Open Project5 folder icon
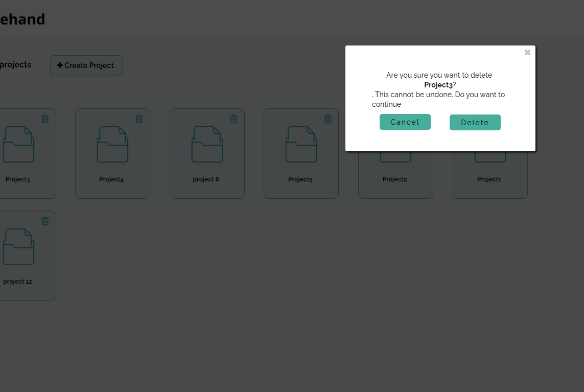The width and height of the screenshot is (584, 392). 301,144
